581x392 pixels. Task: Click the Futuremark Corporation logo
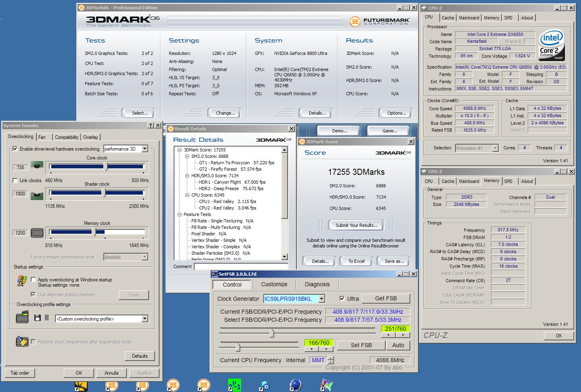point(380,21)
